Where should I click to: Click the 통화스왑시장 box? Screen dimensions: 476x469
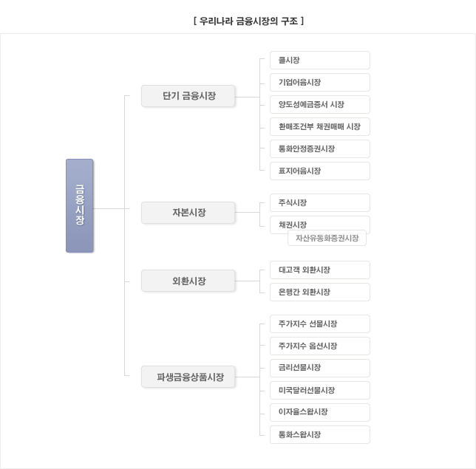pos(320,435)
